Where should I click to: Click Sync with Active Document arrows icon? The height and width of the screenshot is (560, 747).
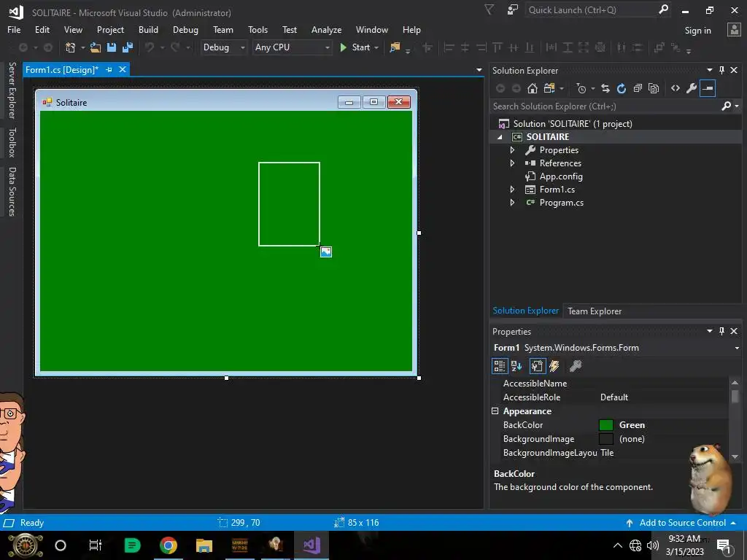pos(605,88)
